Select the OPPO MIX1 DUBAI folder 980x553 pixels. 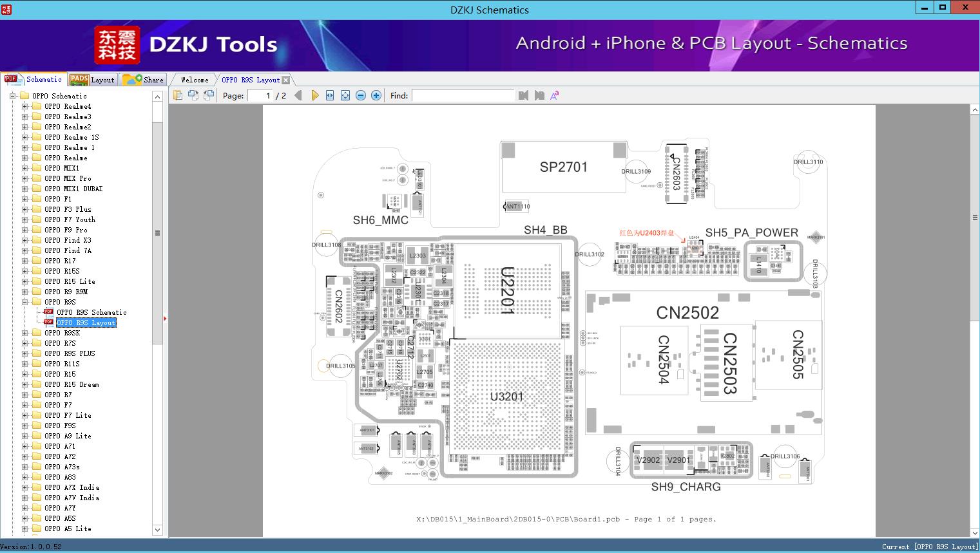coord(73,189)
